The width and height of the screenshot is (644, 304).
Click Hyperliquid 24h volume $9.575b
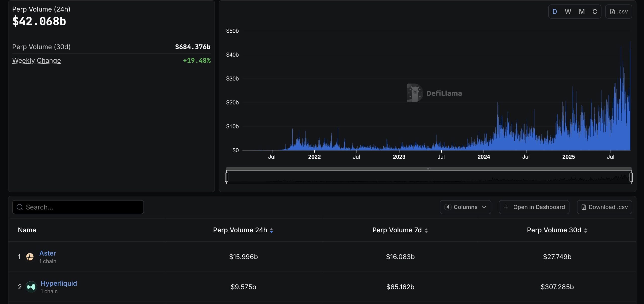pyautogui.click(x=243, y=287)
